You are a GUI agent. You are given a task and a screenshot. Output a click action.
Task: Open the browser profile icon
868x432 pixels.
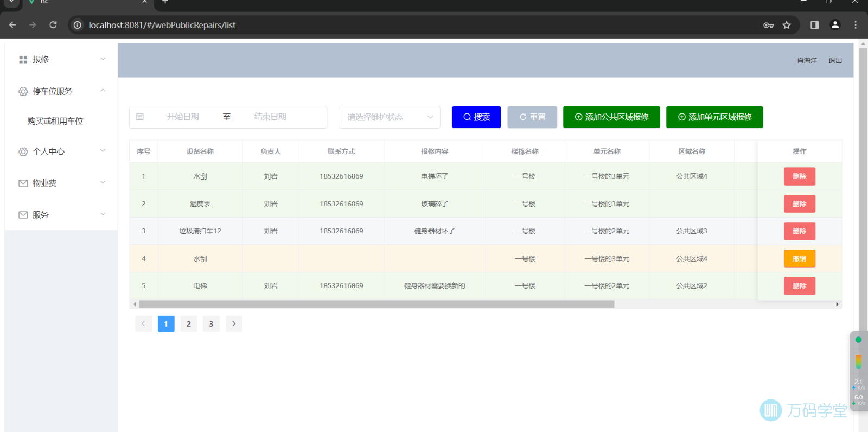(x=835, y=25)
